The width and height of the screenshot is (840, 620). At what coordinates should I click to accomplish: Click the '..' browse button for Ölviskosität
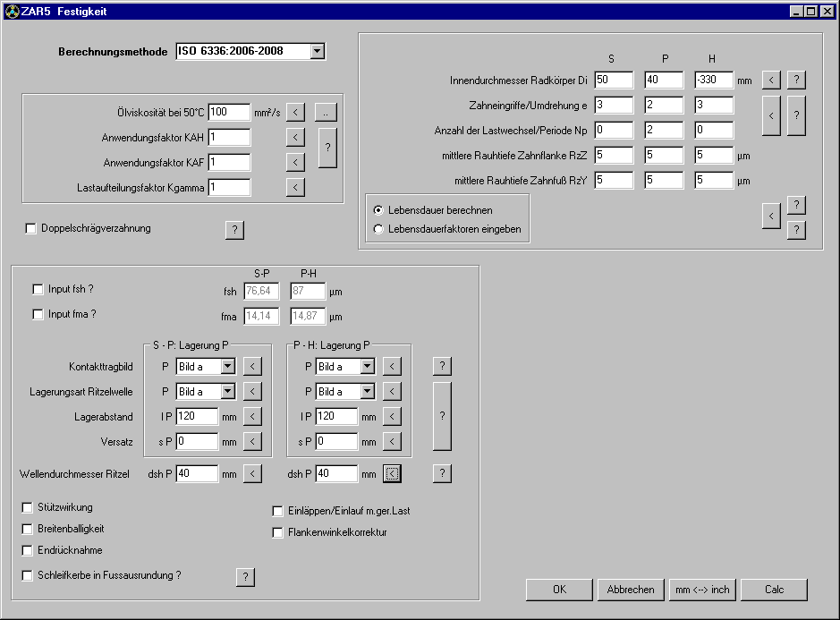coord(326,113)
